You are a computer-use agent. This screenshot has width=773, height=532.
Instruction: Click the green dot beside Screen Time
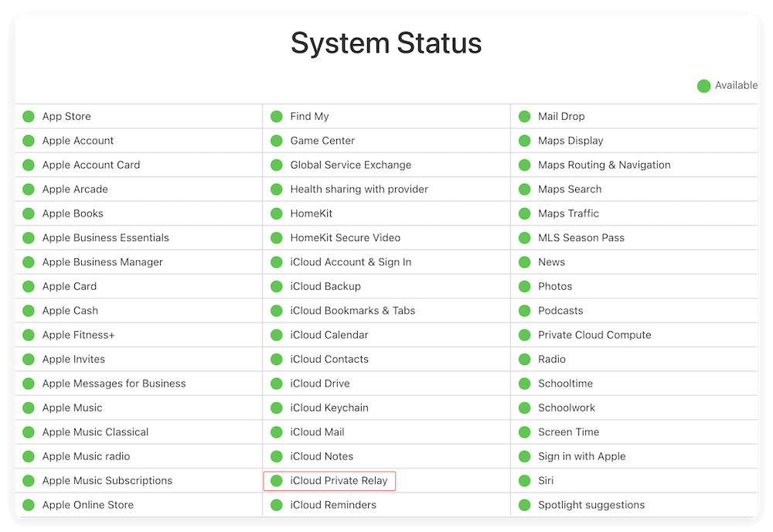tap(525, 431)
